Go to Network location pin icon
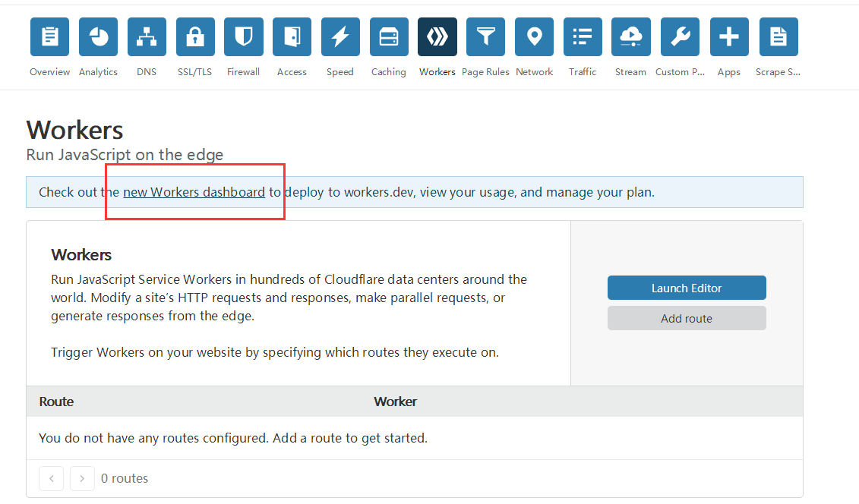This screenshot has height=504, width=859. tap(534, 37)
